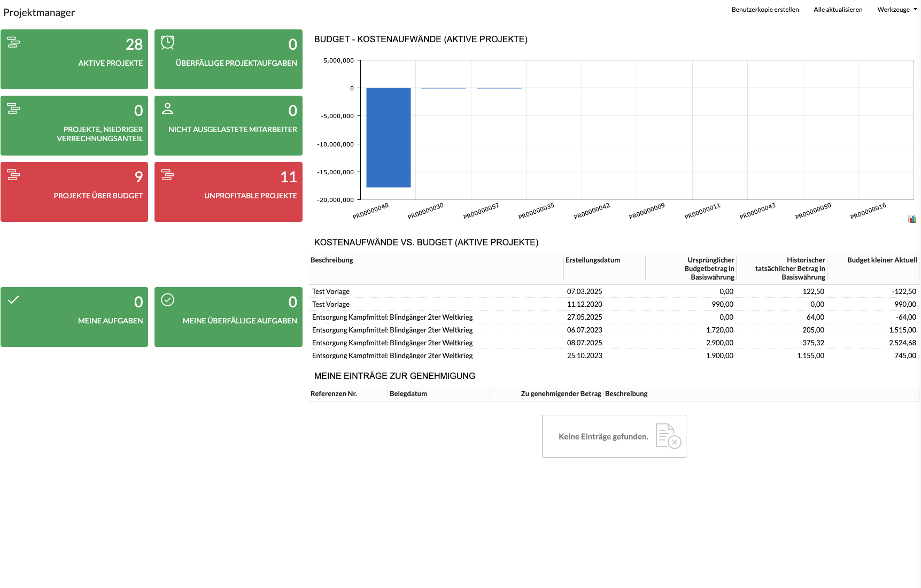
Task: Click the Gantt icon on Aktive Projekte tile
Action: [x=13, y=43]
